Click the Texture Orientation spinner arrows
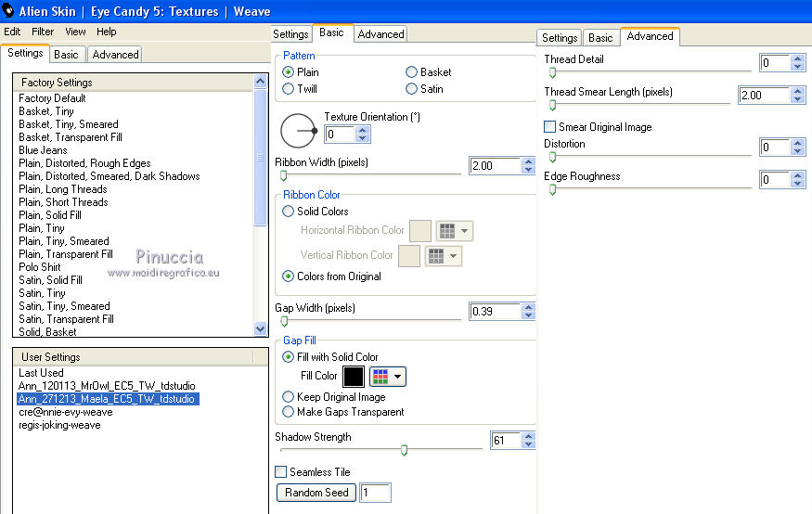 (363, 134)
